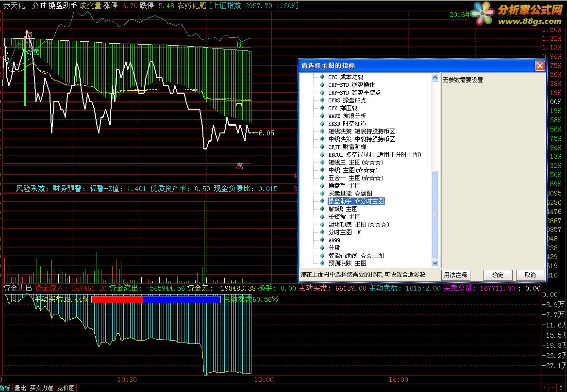Select the highlighted 操盘助手 ☆分时主图 item

pos(356,201)
